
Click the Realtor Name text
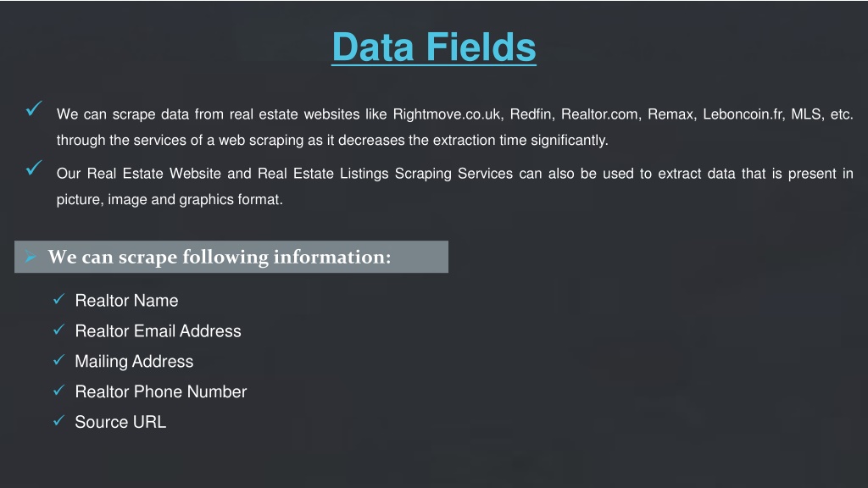coord(127,301)
